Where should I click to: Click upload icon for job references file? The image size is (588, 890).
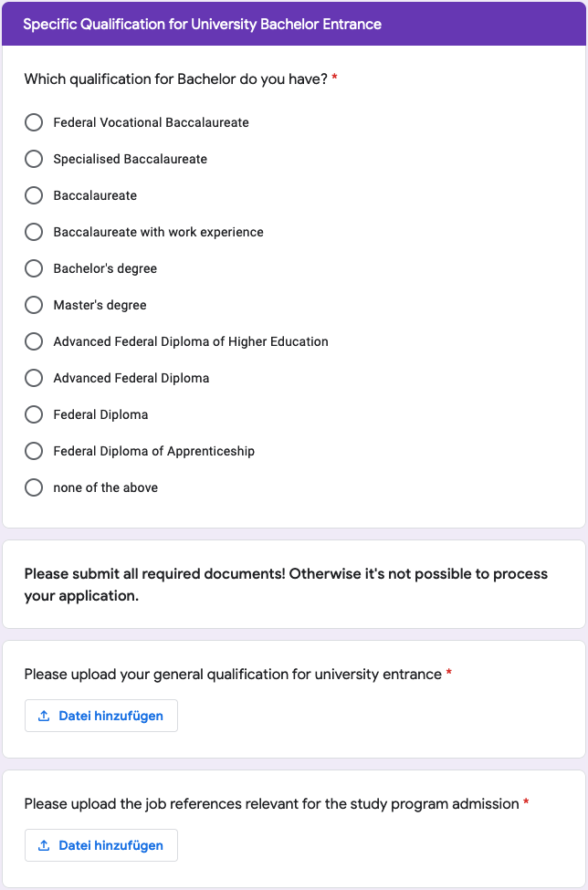44,846
